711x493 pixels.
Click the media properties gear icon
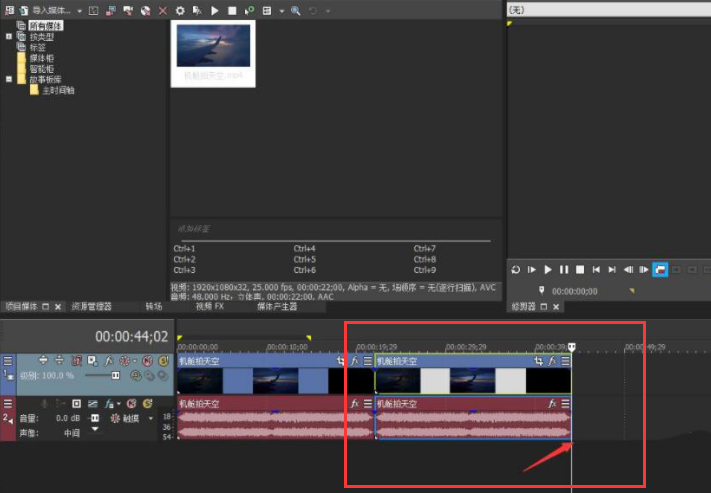(x=179, y=10)
